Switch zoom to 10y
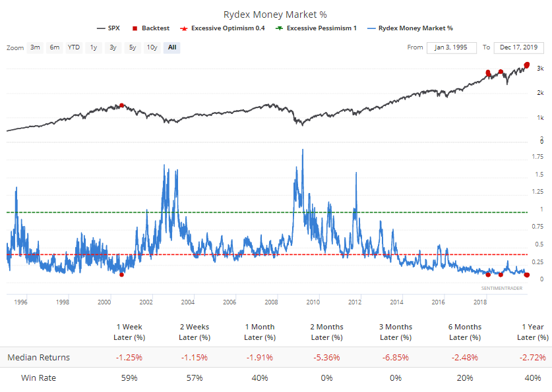This screenshot has width=552, height=392. click(x=152, y=47)
